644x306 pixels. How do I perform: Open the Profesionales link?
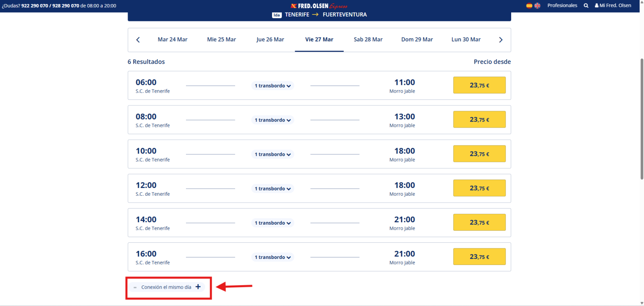562,6
